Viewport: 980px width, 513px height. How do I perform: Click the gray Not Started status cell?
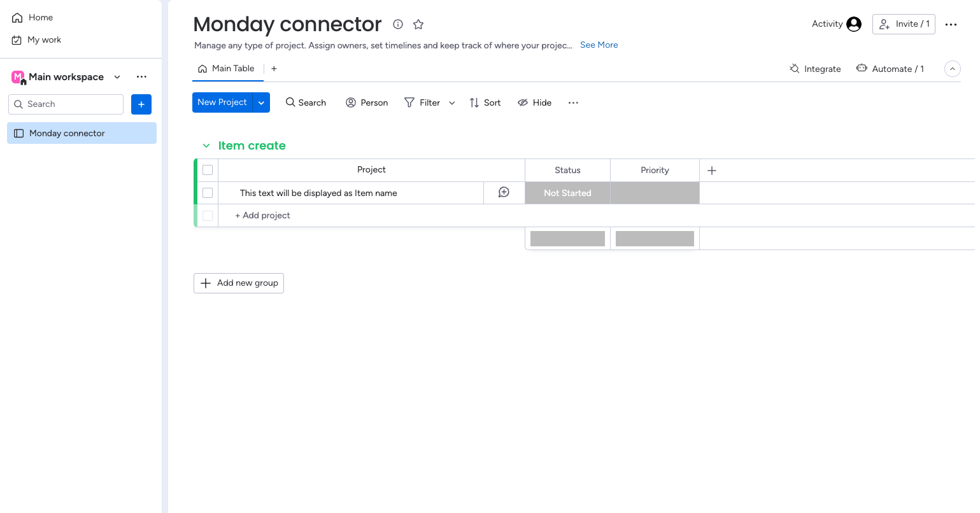[x=567, y=193]
